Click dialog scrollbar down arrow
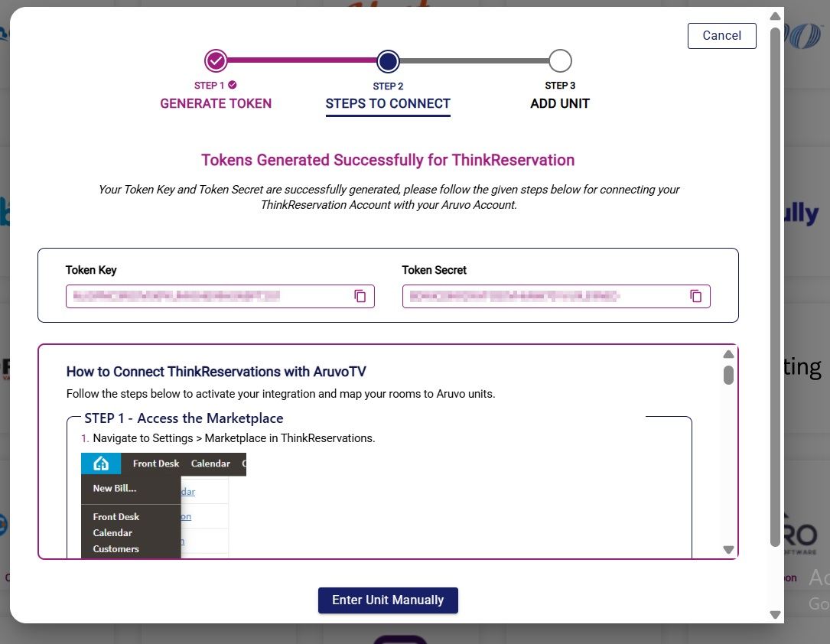Viewport: 830px width, 644px height. [x=776, y=615]
